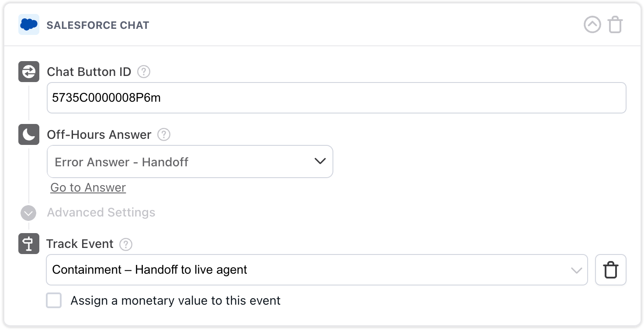Click the moon icon for Off-Hours Answer
Image resolution: width=644 pixels, height=330 pixels.
(28, 134)
